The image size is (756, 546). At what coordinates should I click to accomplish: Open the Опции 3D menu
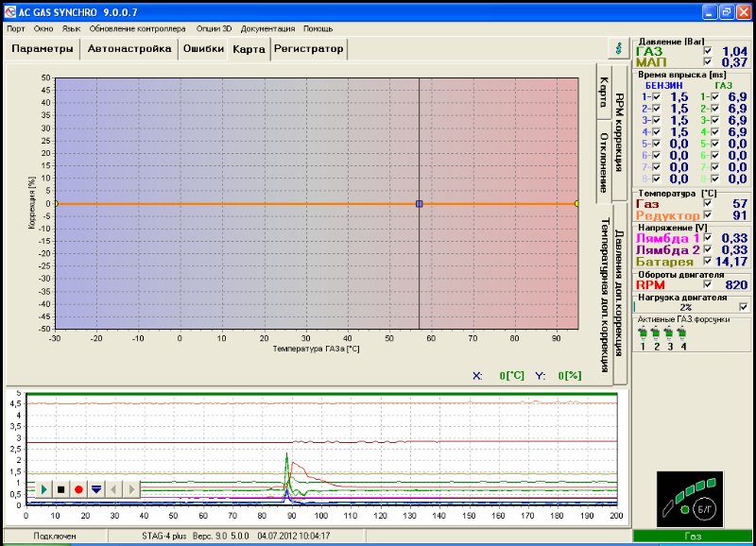pyautogui.click(x=215, y=28)
